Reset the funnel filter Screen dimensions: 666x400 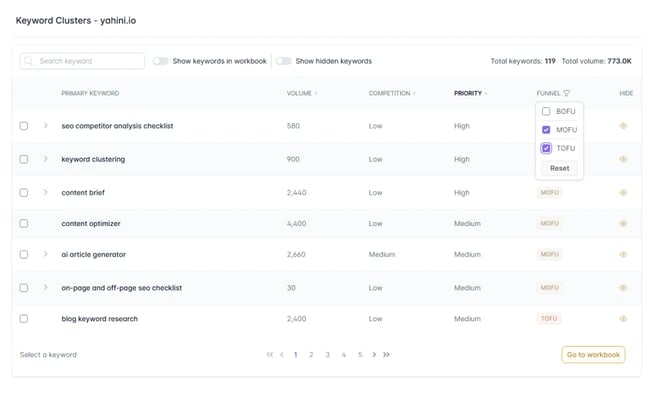[x=559, y=168]
